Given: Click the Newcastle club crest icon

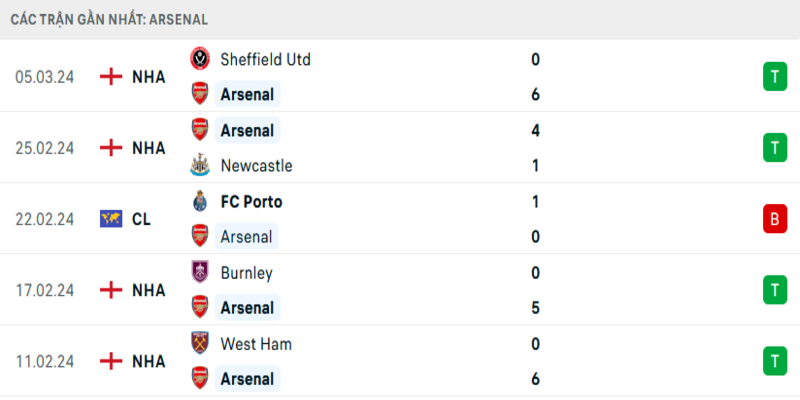Looking at the screenshot, I should click(200, 166).
